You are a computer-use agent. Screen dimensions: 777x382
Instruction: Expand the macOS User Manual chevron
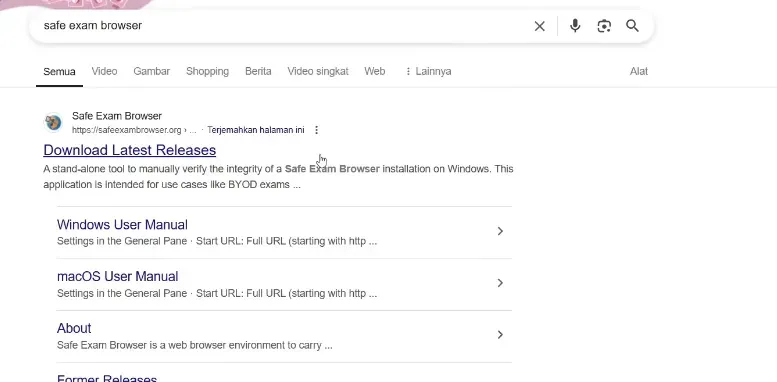tap(500, 283)
